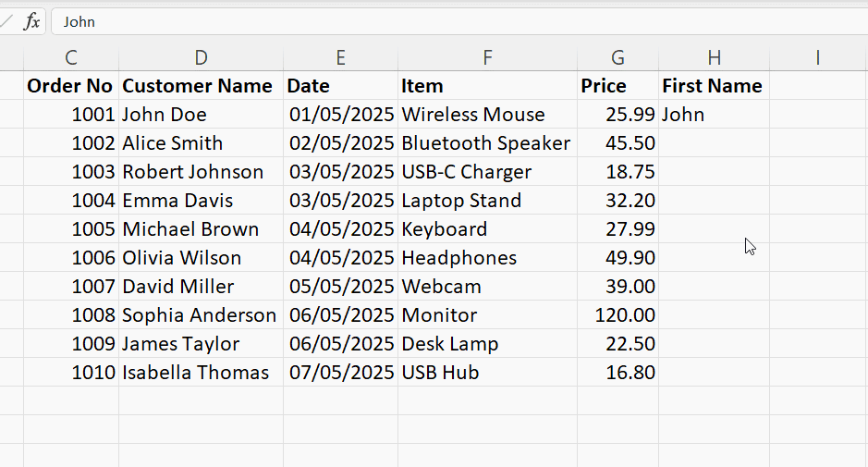Viewport: 868px width, 467px height.
Task: Select column F header
Action: (x=487, y=57)
